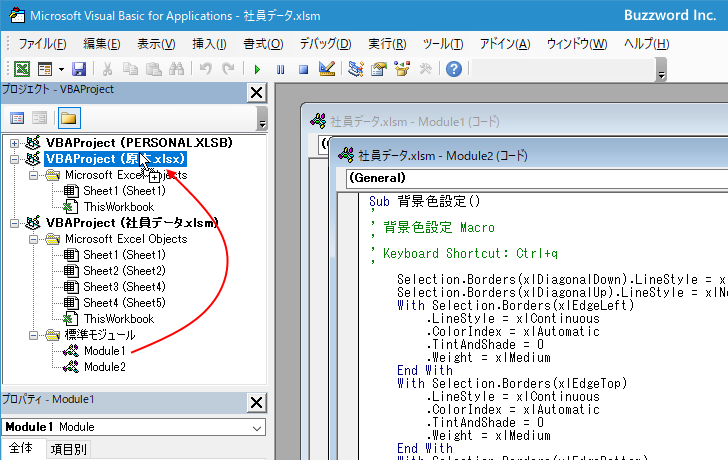Click the Module2 (コード) window title bar
This screenshot has height=460, width=728.
click(529, 155)
